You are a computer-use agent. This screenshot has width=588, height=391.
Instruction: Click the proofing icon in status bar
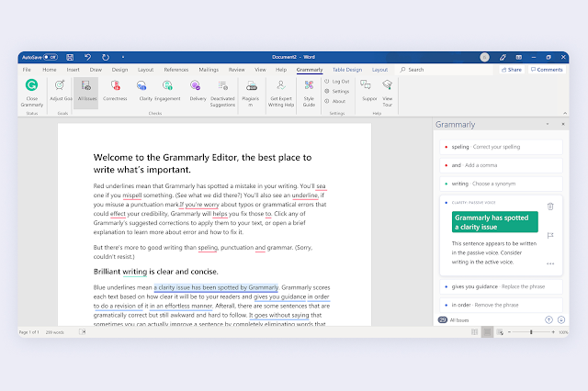pos(83,332)
